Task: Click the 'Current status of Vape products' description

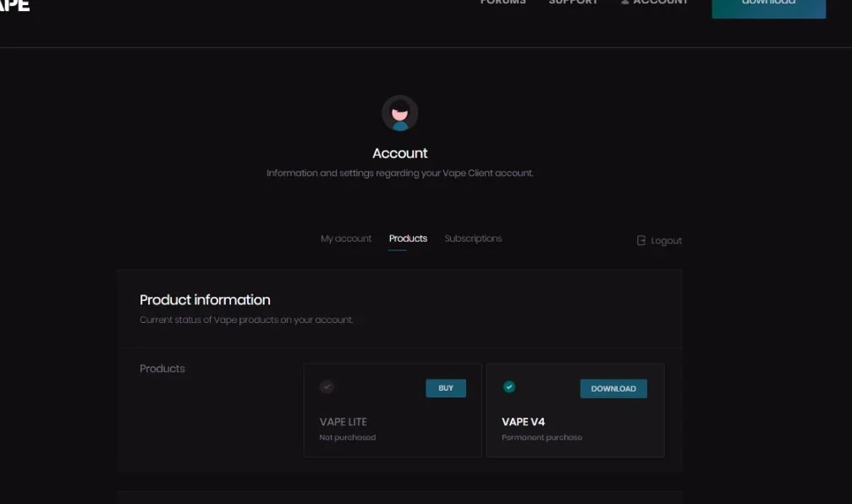Action: (246, 320)
